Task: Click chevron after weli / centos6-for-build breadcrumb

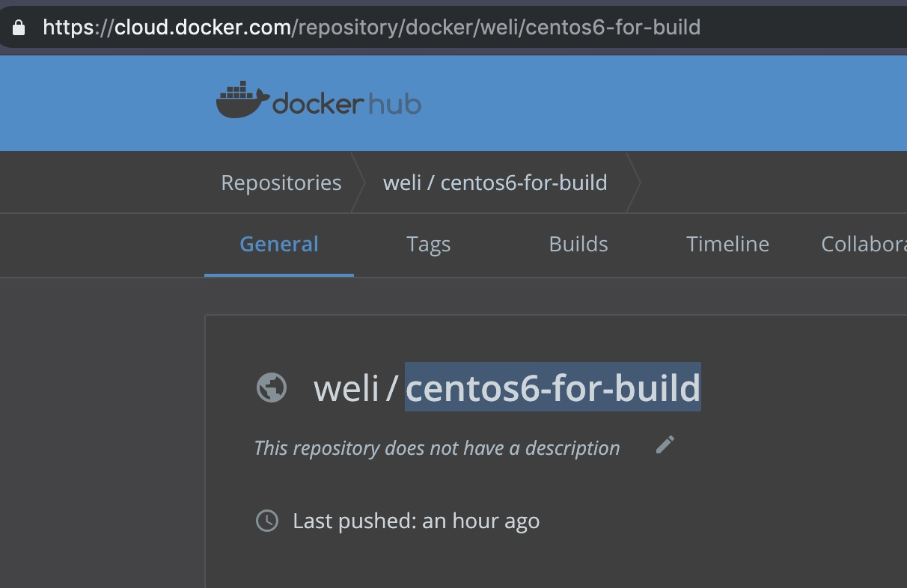Action: pos(633,183)
